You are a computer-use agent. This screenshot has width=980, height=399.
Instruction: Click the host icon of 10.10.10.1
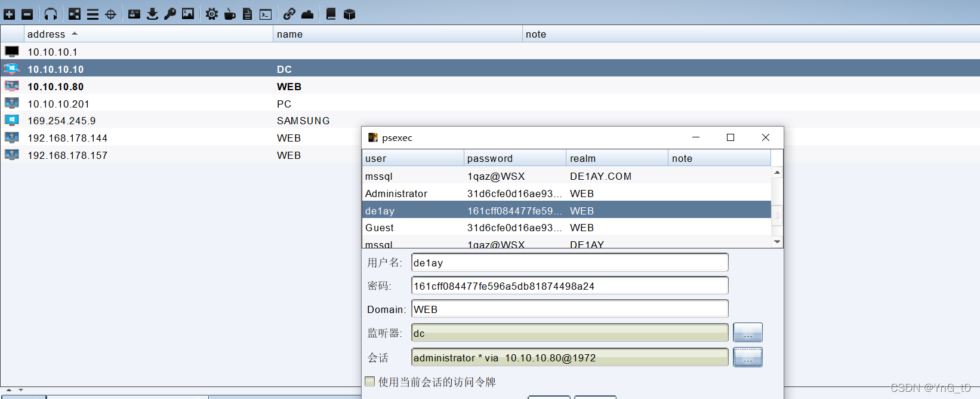(x=12, y=51)
